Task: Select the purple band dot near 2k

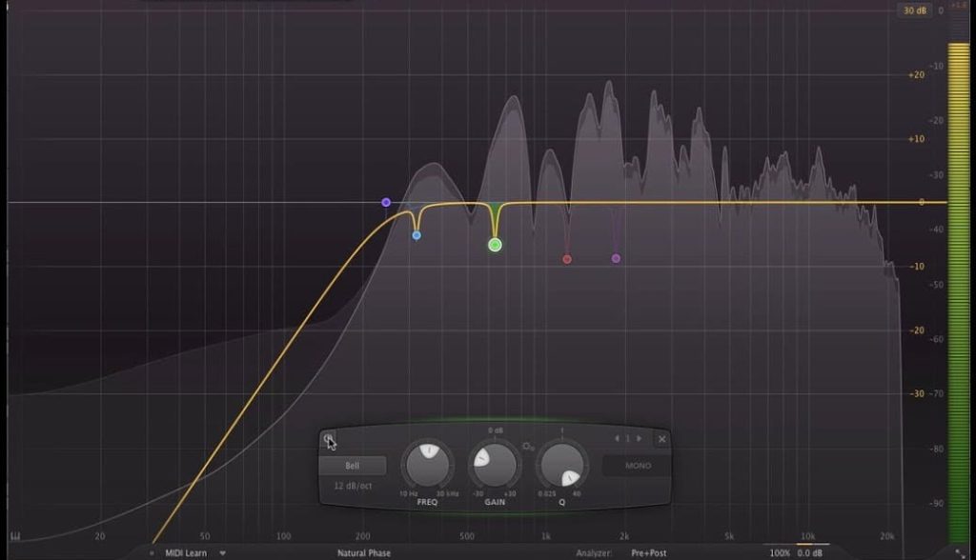Action: (617, 257)
